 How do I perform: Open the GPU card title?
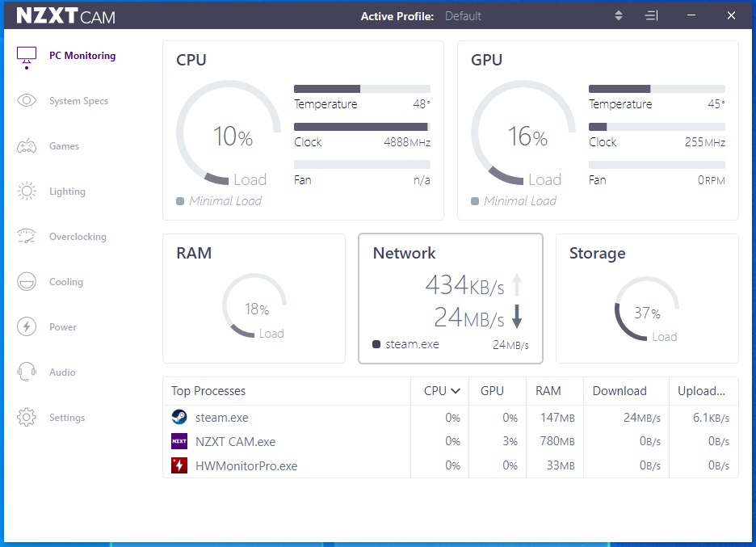(486, 60)
